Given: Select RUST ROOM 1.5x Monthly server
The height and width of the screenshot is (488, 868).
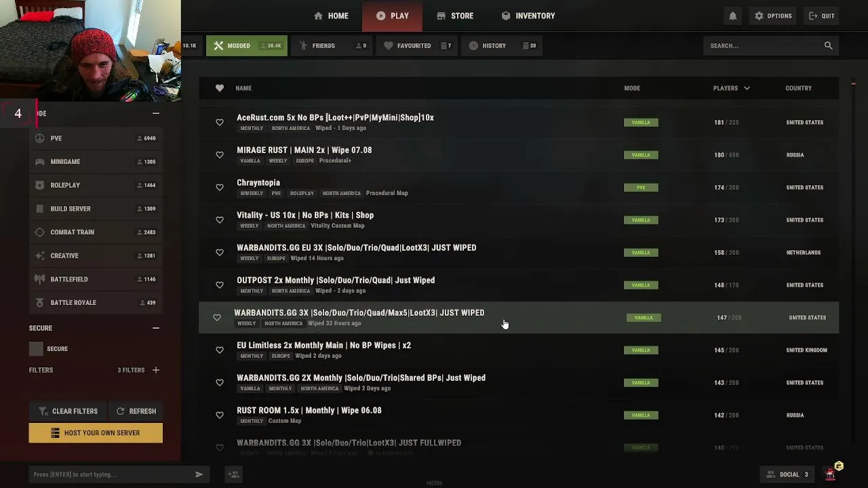Looking at the screenshot, I should tap(309, 411).
